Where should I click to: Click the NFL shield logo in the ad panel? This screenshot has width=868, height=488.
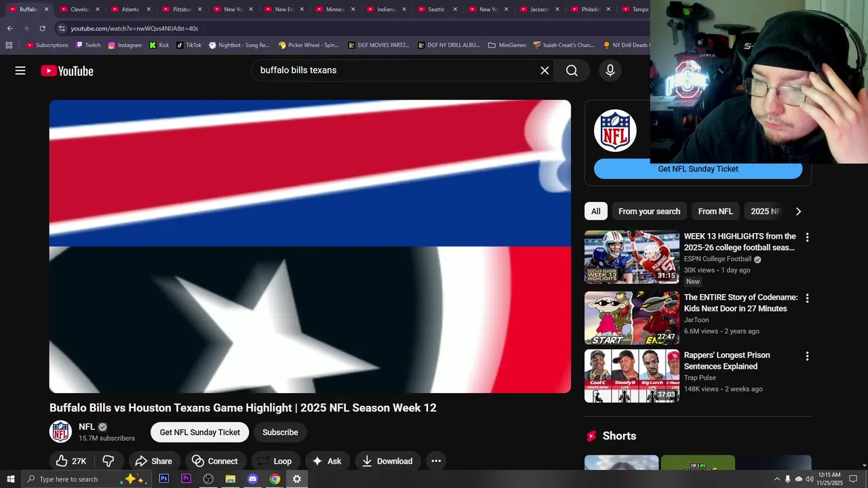point(615,130)
